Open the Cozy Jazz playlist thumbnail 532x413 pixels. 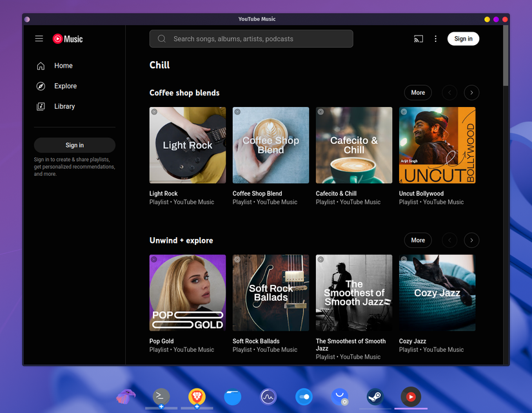437,293
